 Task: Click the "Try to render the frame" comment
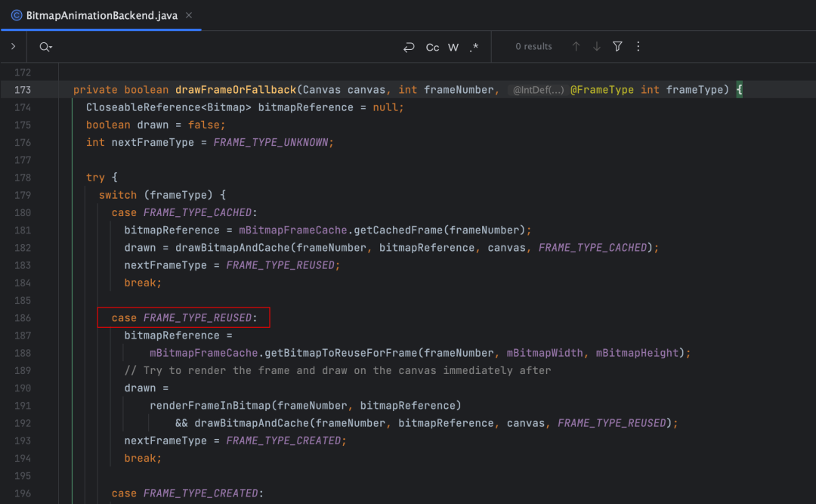(338, 370)
